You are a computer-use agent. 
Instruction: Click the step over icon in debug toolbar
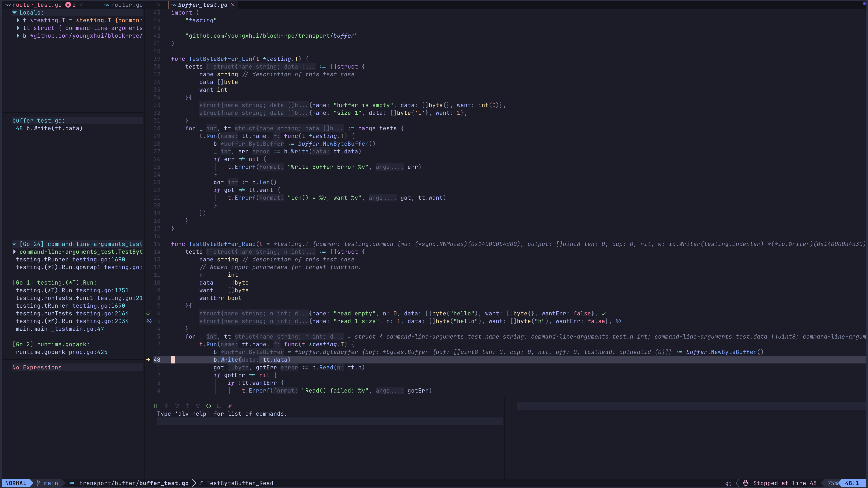tap(177, 406)
